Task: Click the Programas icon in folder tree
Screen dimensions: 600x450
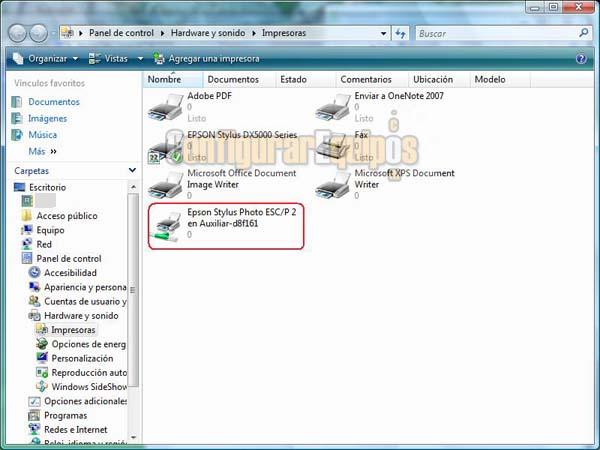Action: coord(34,415)
